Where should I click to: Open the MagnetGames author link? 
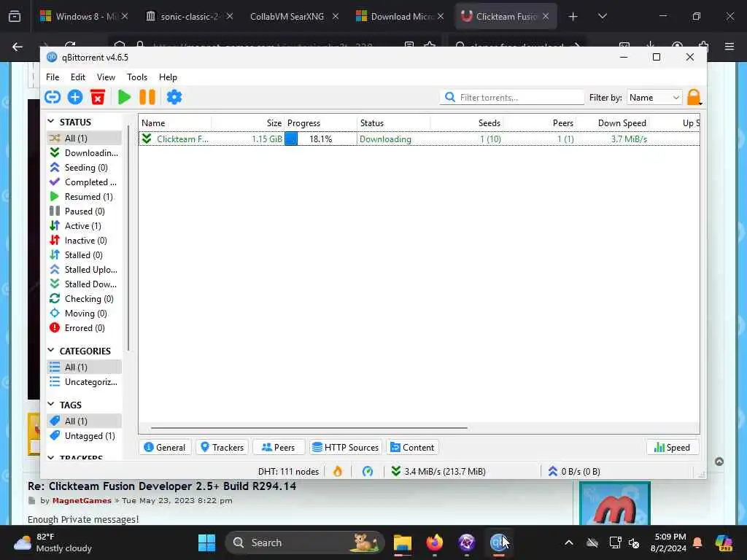coord(82,500)
